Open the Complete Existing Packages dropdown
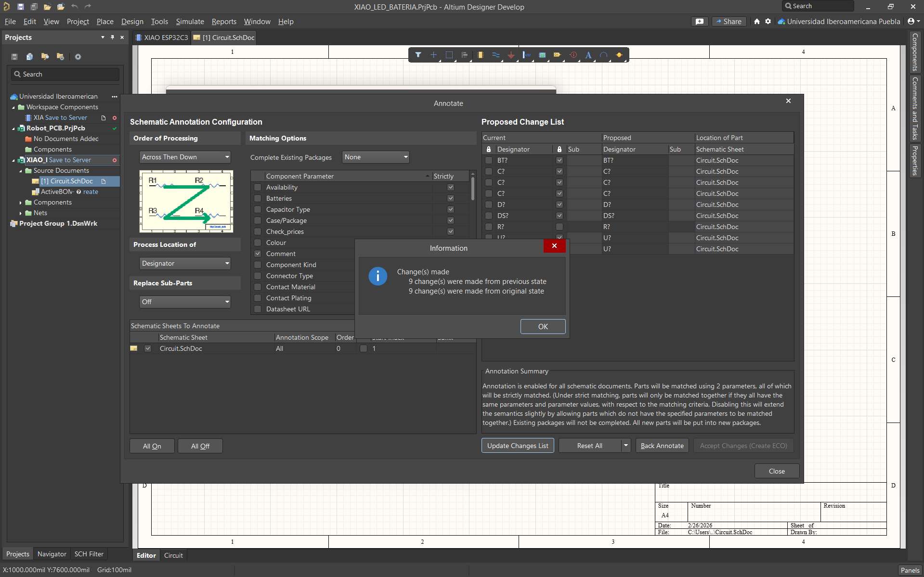Viewport: 924px width, 577px height. (375, 157)
